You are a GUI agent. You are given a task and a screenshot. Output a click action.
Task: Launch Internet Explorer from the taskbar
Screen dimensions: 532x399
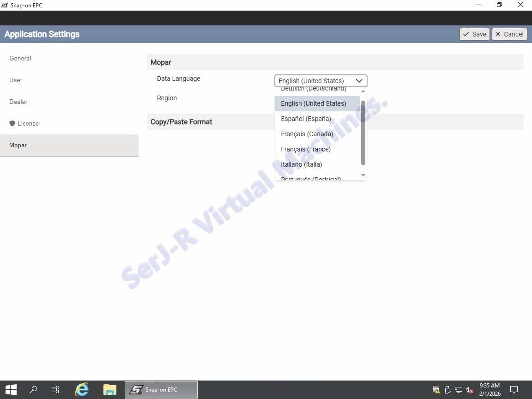pos(82,390)
